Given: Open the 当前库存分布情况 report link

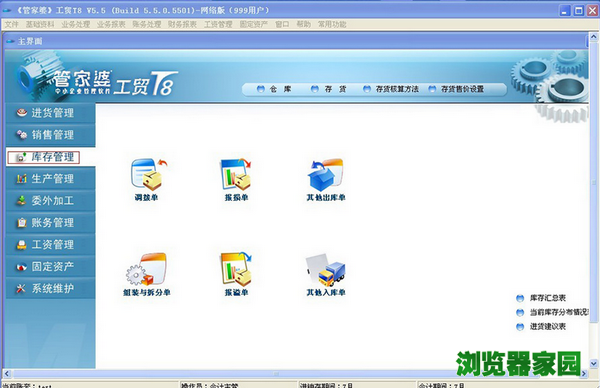Looking at the screenshot, I should point(559,312).
